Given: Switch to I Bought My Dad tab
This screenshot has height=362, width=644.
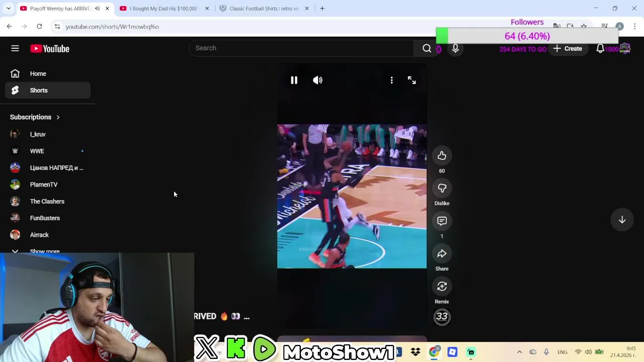Looking at the screenshot, I should point(164,9).
